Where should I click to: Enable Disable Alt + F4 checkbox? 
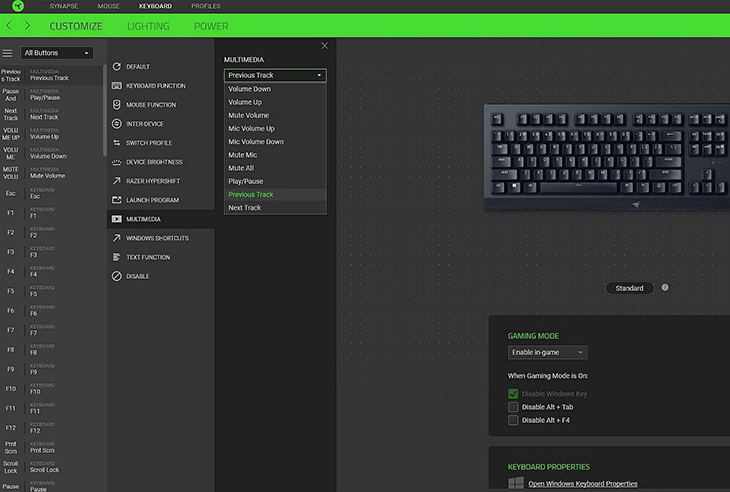513,420
